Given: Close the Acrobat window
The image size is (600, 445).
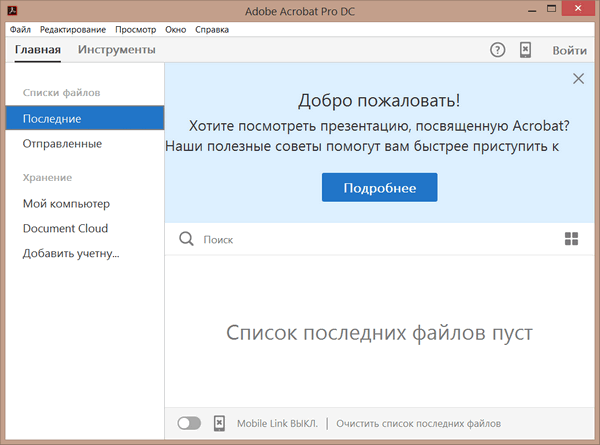Looking at the screenshot, I should tap(578, 8).
